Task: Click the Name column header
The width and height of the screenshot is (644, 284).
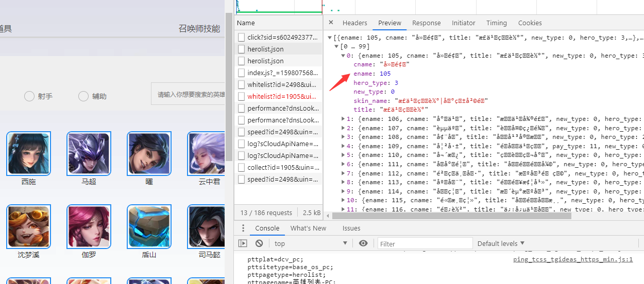Action: 279,23
